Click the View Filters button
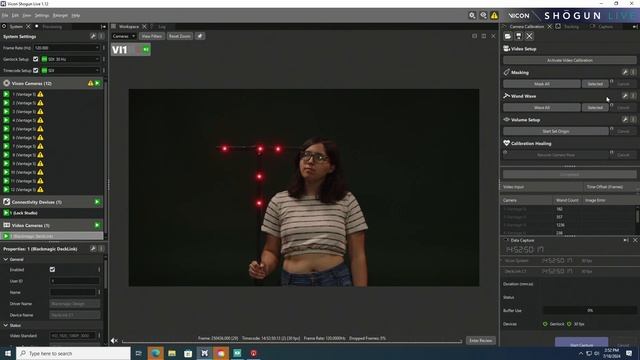The height and width of the screenshot is (360, 640). (152, 36)
